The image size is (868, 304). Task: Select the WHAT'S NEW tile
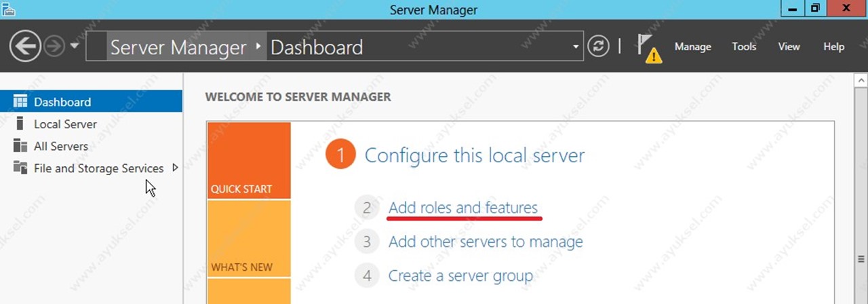pos(249,239)
